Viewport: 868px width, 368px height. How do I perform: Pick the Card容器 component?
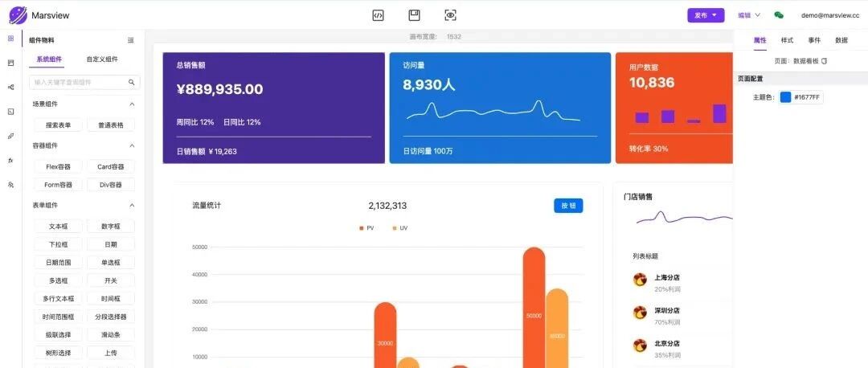[x=111, y=166]
